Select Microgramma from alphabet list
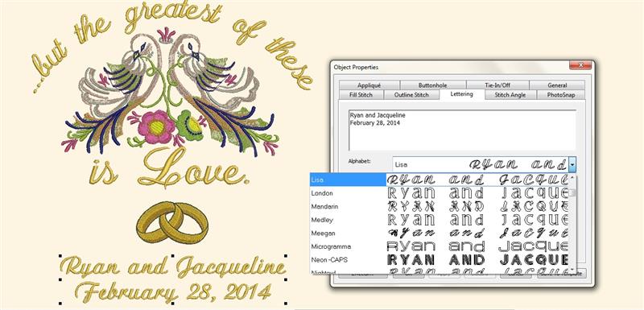The width and height of the screenshot is (644, 310). tap(440, 246)
